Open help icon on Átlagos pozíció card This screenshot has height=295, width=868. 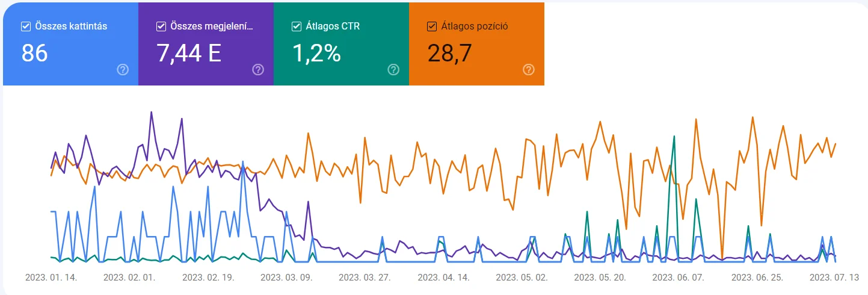tap(529, 70)
